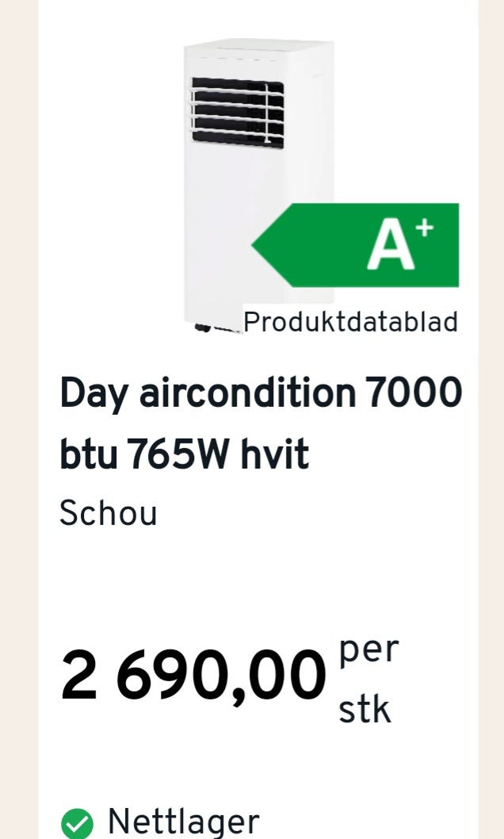Click the '7000' text in the product title
The width and height of the screenshot is (504, 839).
pyautogui.click(x=413, y=393)
